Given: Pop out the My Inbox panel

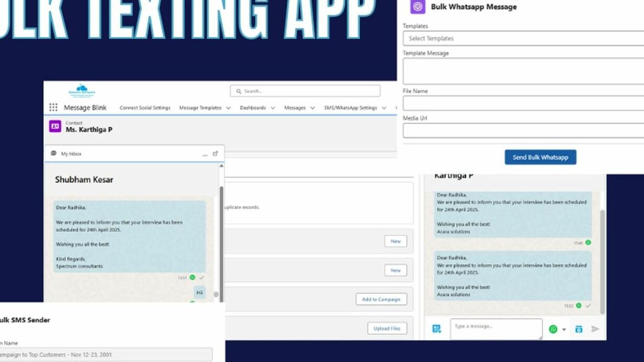Looking at the screenshot, I should coord(215,153).
